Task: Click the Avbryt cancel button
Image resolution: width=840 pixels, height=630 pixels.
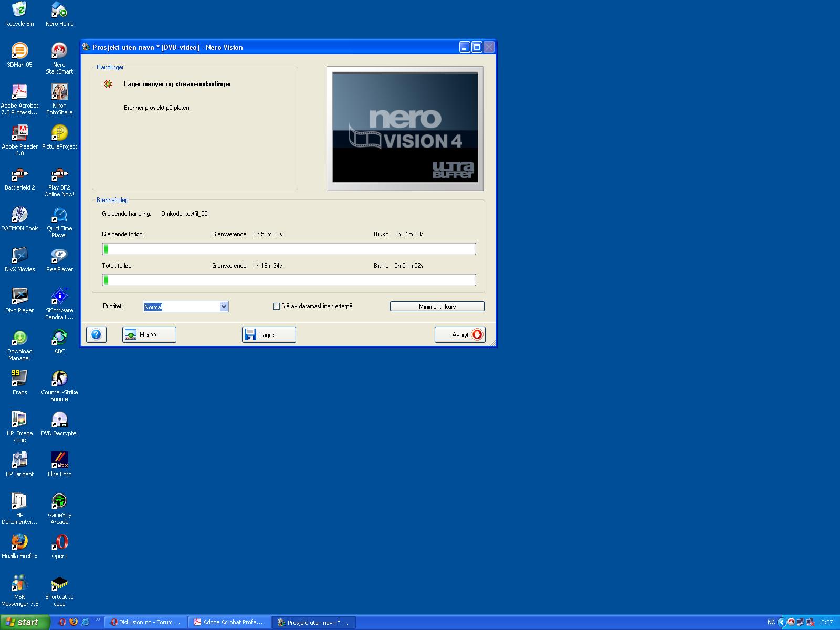Action: coord(460,334)
